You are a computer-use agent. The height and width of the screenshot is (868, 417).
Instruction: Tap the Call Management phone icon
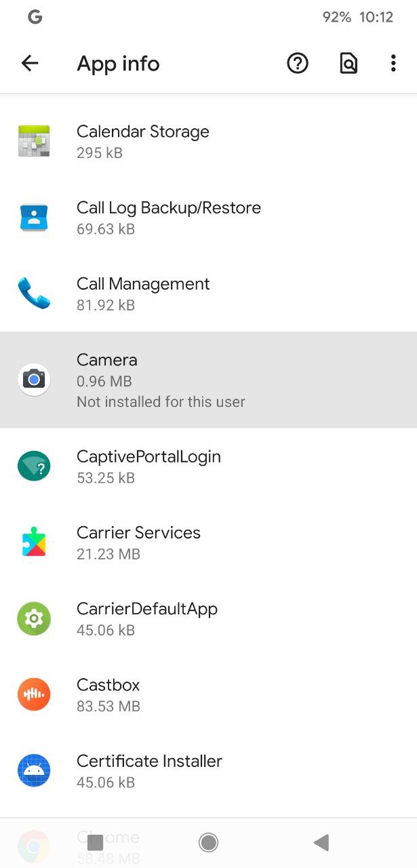[x=34, y=293]
